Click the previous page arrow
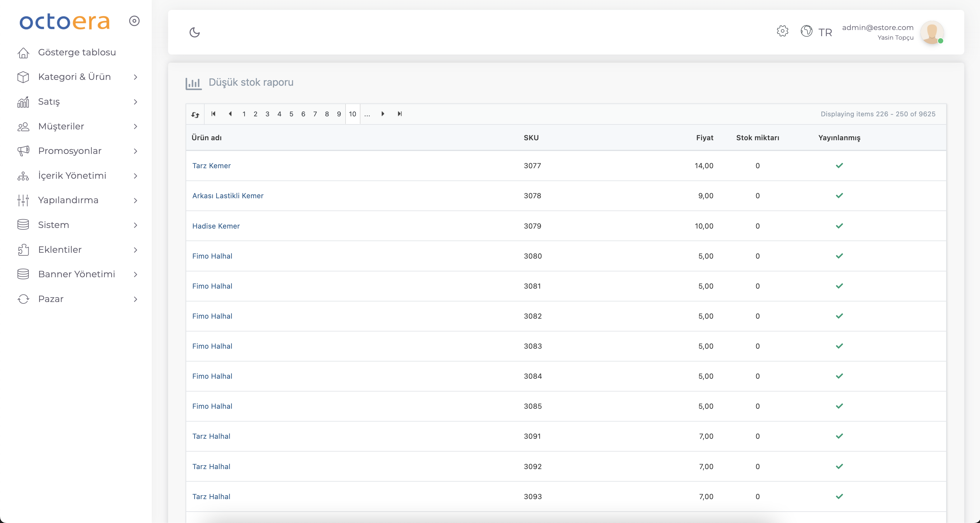 click(230, 114)
